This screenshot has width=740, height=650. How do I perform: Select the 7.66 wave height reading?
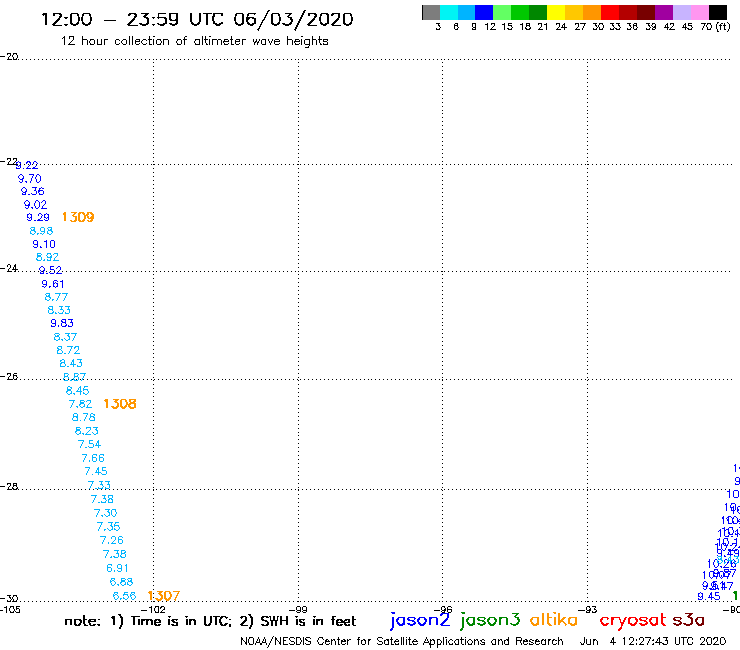(x=93, y=458)
